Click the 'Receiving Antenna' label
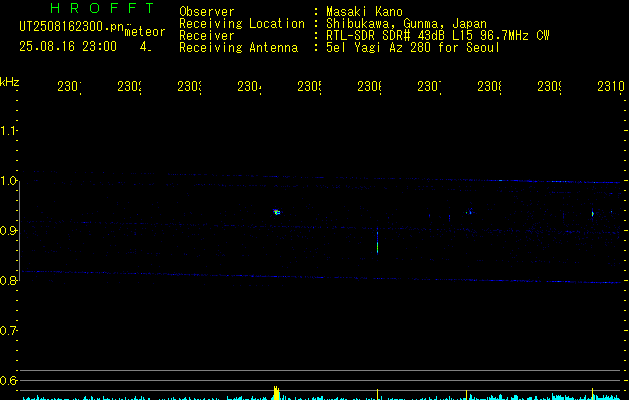The image size is (629, 400). pos(238,48)
